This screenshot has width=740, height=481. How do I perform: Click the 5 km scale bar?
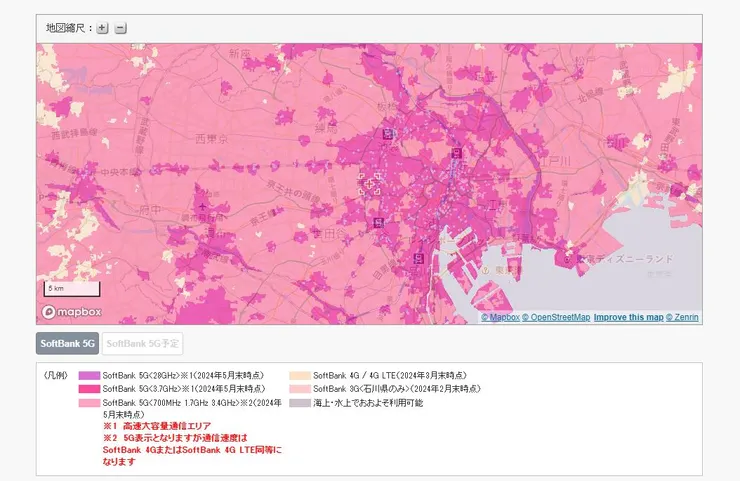(72, 289)
